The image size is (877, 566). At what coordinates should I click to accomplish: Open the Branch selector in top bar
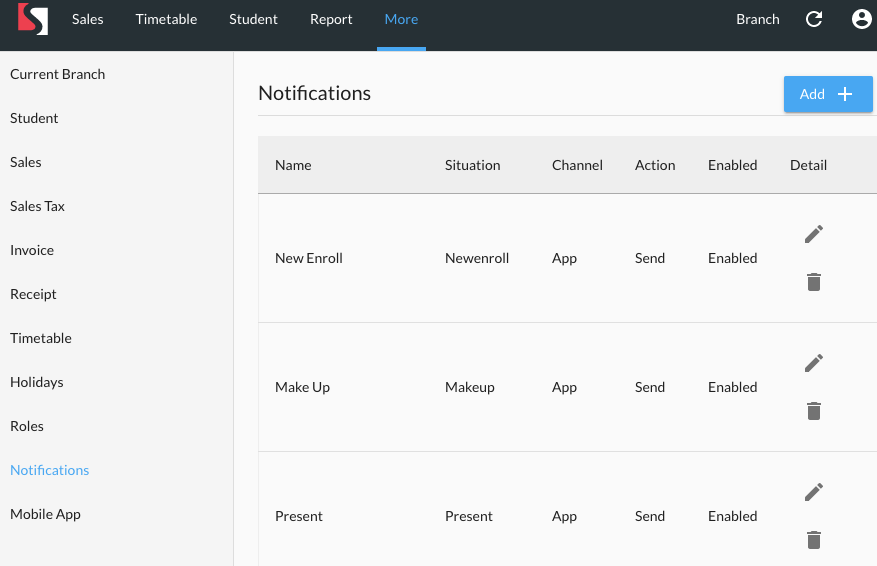[x=757, y=19]
